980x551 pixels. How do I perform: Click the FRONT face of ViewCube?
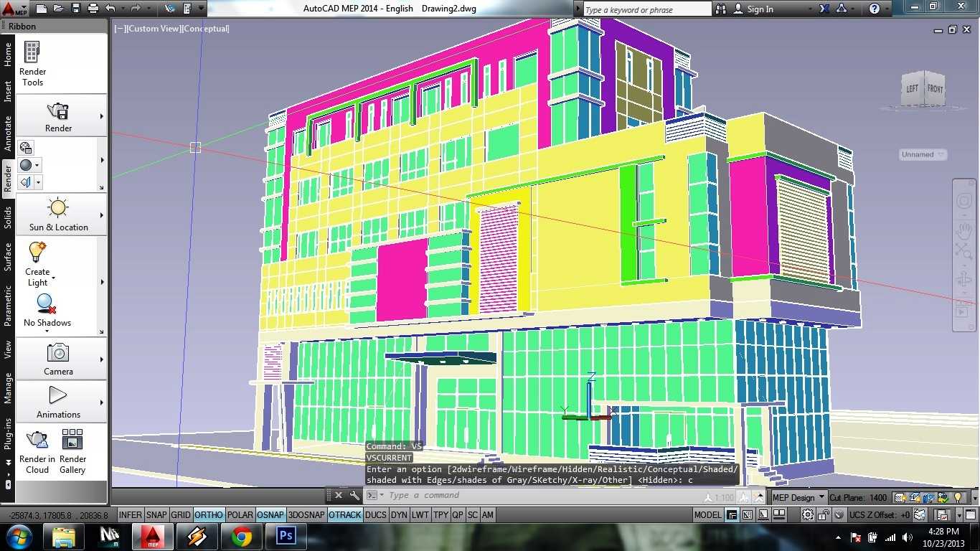pyautogui.click(x=935, y=90)
